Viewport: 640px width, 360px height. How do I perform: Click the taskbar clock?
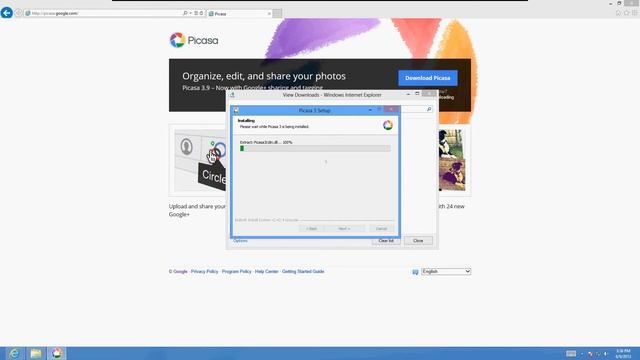[623, 354]
